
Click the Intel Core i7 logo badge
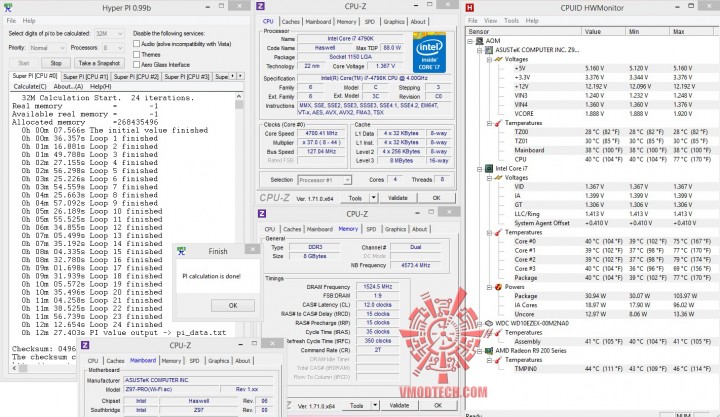click(x=429, y=52)
